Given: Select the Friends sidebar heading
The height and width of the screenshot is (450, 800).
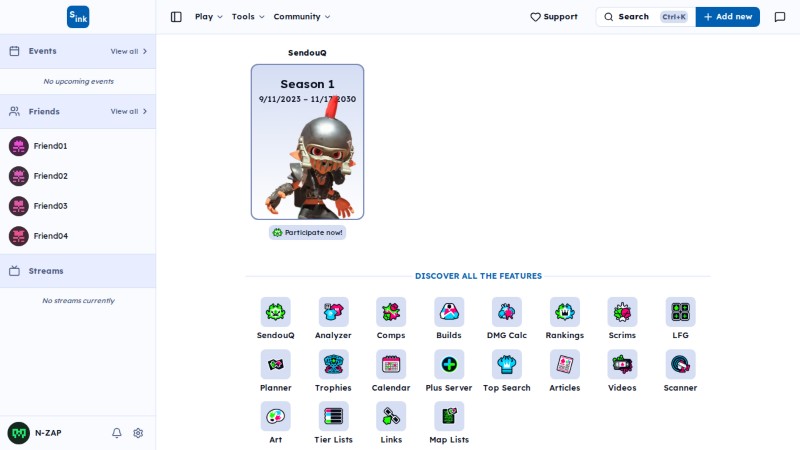Looking at the screenshot, I should click(x=44, y=111).
